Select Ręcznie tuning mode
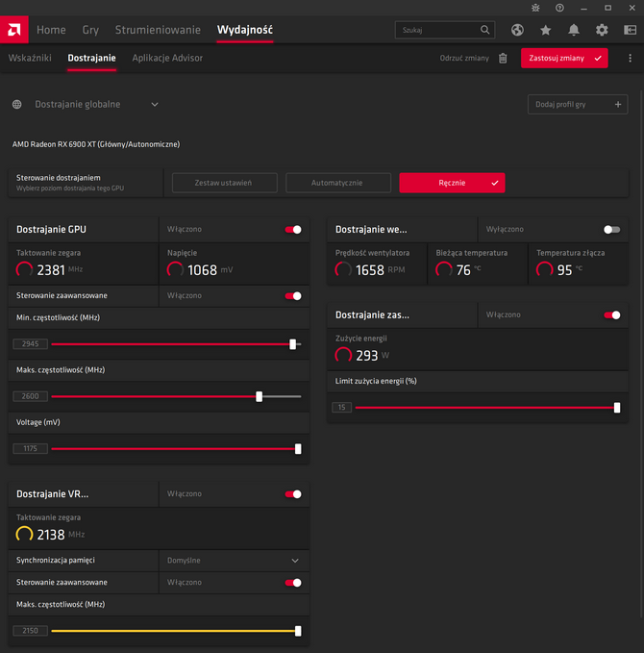This screenshot has height=653, width=644. tap(452, 183)
